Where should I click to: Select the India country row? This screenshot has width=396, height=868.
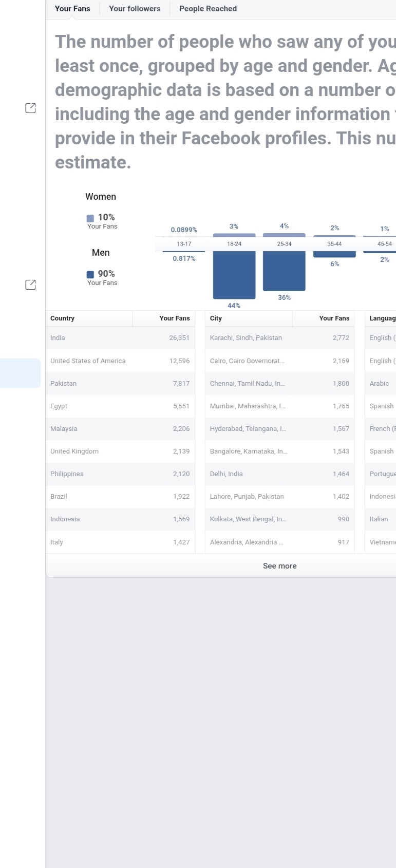pos(120,338)
